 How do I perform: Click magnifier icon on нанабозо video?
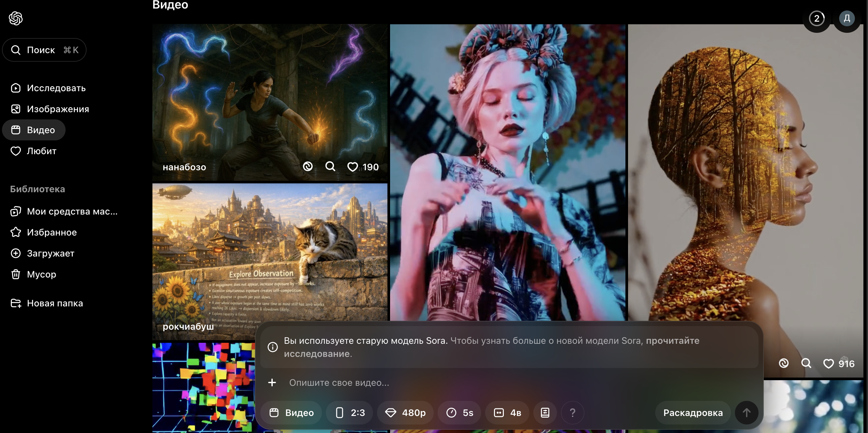click(330, 167)
